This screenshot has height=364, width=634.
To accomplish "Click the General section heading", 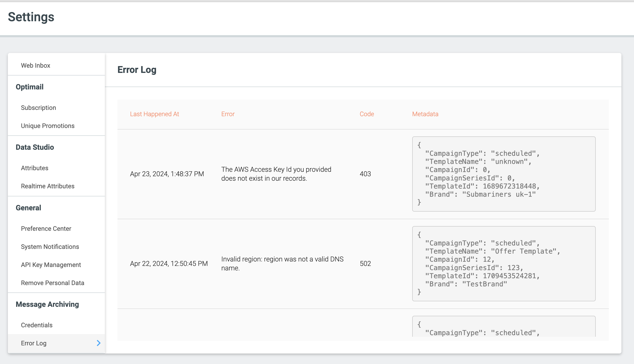I will pos(28,208).
